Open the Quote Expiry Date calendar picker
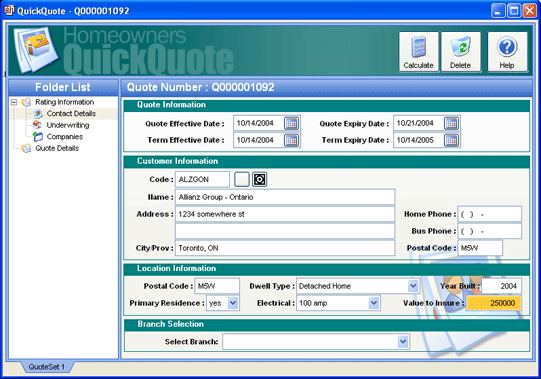This screenshot has height=379, width=541. [452, 123]
